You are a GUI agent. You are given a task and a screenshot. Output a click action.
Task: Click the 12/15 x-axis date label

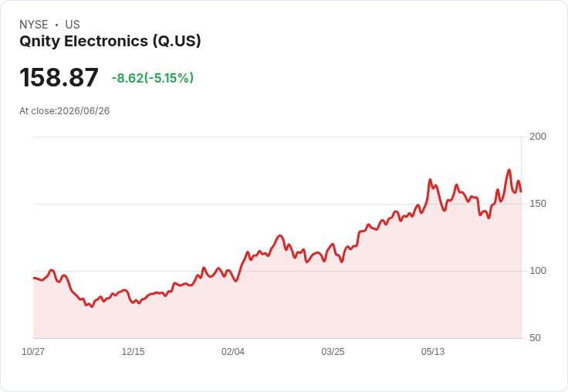[133, 352]
